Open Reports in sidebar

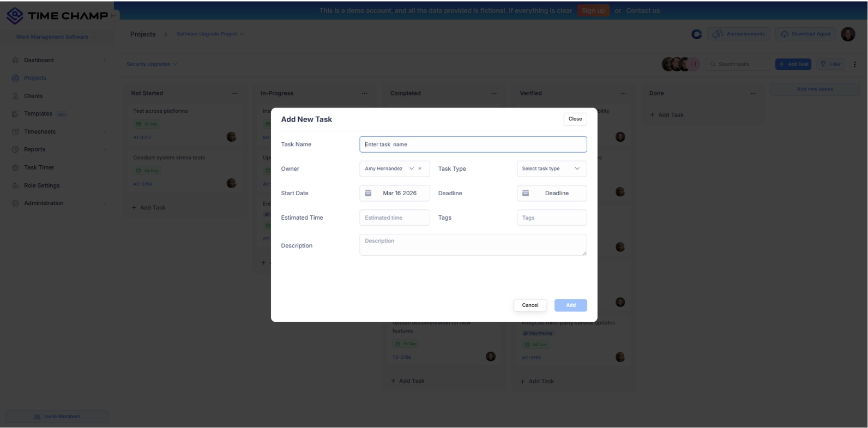[34, 149]
